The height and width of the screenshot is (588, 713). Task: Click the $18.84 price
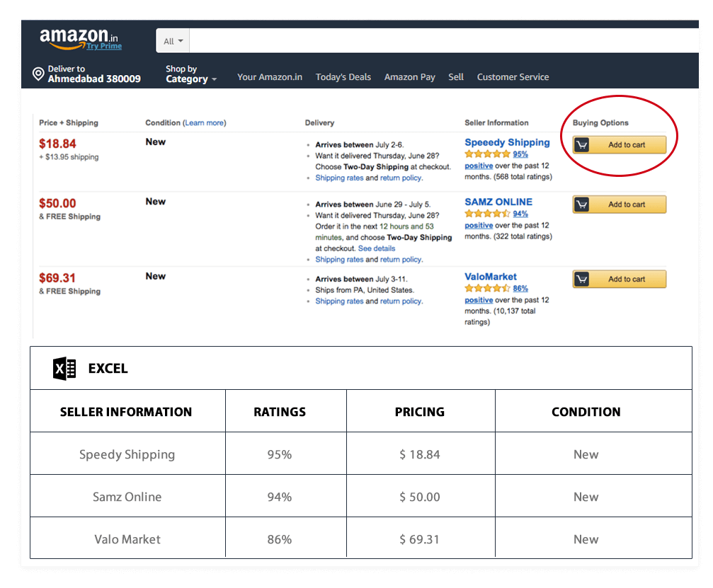click(x=57, y=144)
